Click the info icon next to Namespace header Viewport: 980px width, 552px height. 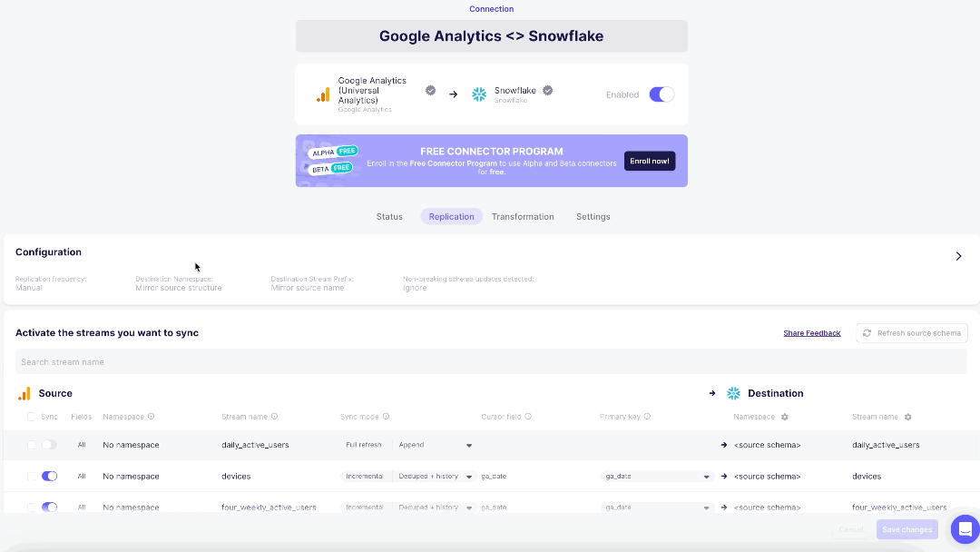tap(152, 417)
